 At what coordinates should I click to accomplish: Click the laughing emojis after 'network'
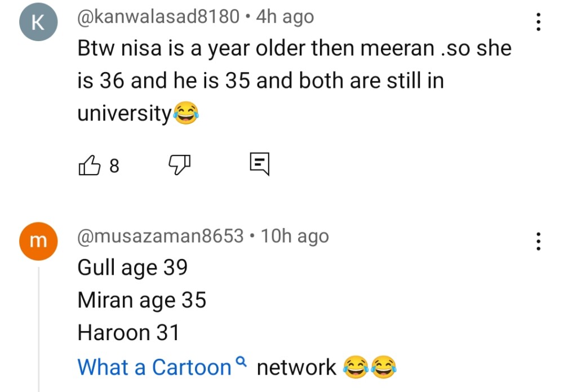[370, 367]
